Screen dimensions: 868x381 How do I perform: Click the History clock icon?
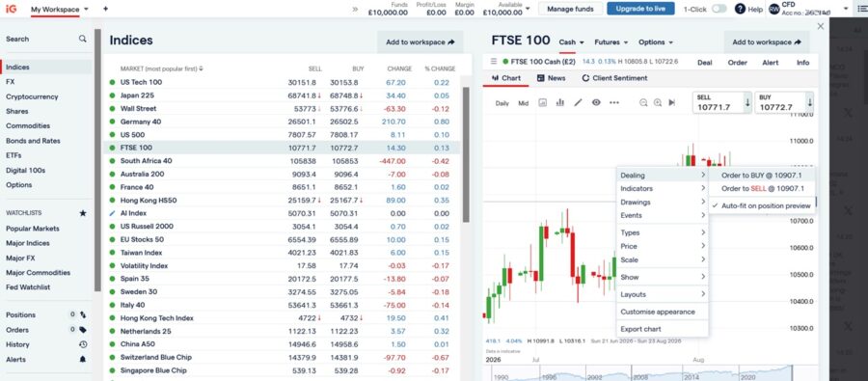[x=83, y=344]
